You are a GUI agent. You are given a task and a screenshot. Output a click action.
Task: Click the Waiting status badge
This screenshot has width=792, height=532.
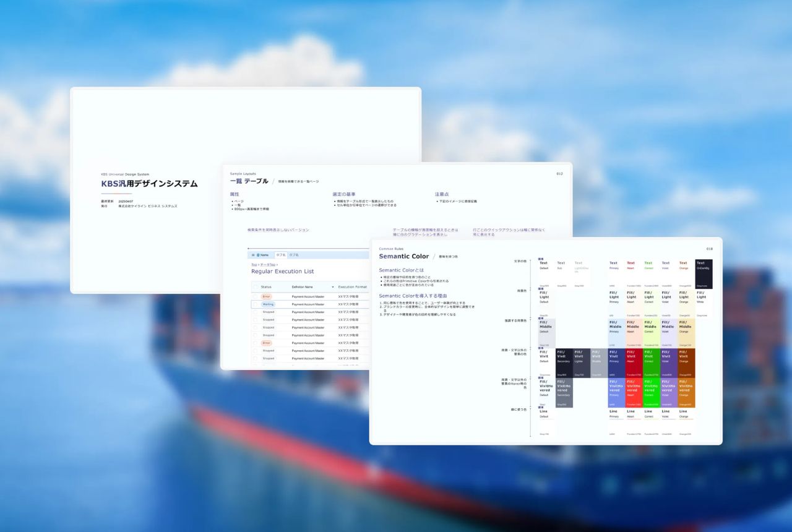pyautogui.click(x=268, y=304)
